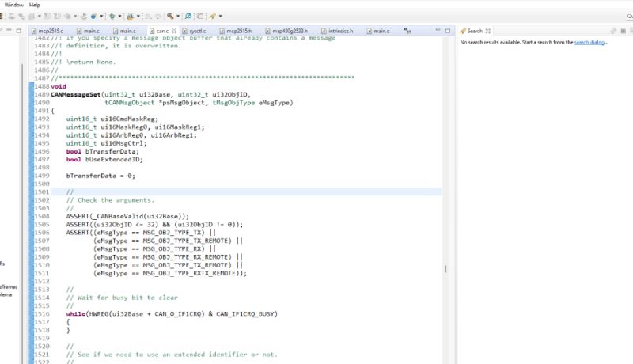Click the '\return None.' comment
Screen dimensions: 633x364
click(91, 62)
